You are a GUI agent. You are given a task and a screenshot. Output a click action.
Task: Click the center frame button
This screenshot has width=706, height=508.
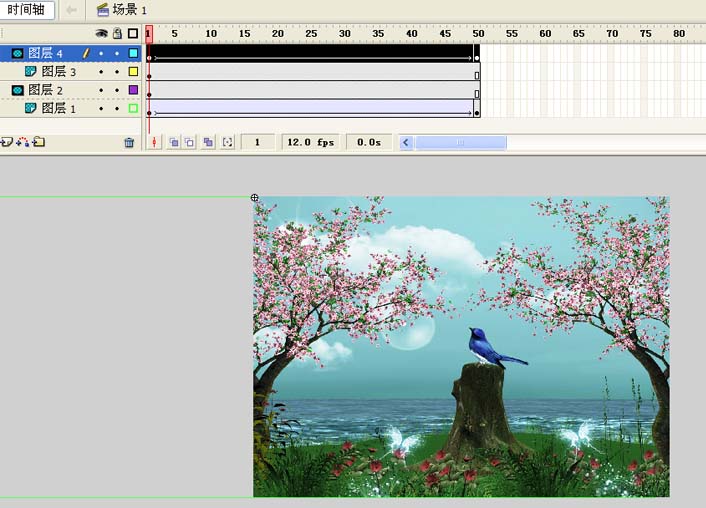coord(154,142)
